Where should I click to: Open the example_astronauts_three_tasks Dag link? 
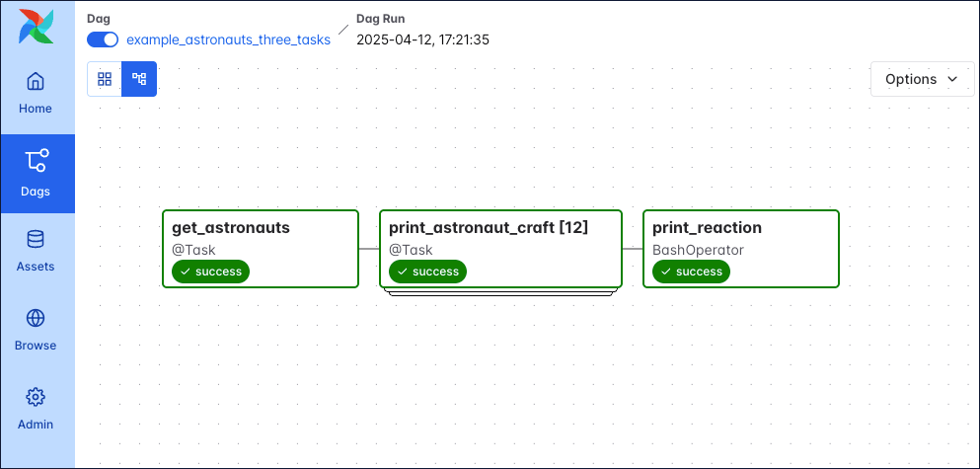[228, 39]
